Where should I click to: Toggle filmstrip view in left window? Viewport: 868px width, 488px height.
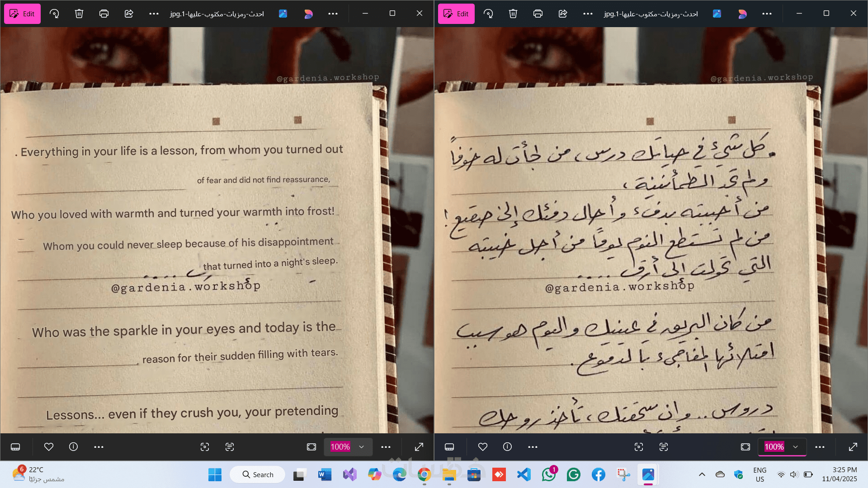point(15,447)
